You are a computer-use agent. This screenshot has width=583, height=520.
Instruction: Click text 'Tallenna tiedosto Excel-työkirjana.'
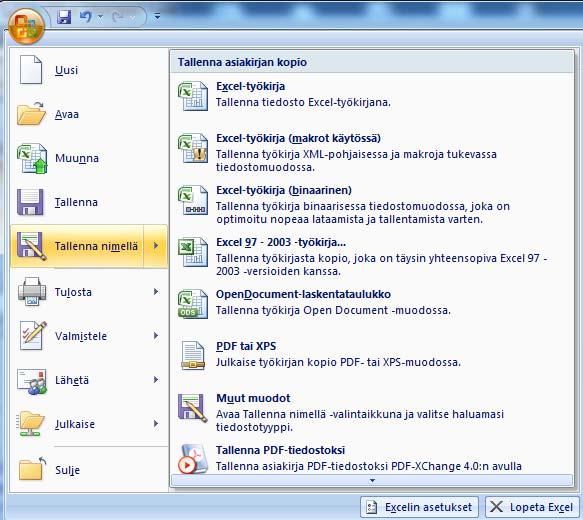coord(303,102)
